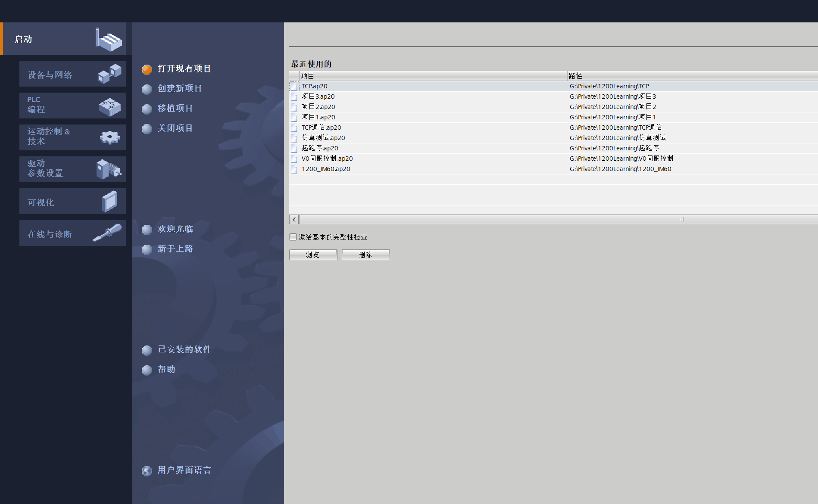Select 移植项目 action

click(175, 109)
